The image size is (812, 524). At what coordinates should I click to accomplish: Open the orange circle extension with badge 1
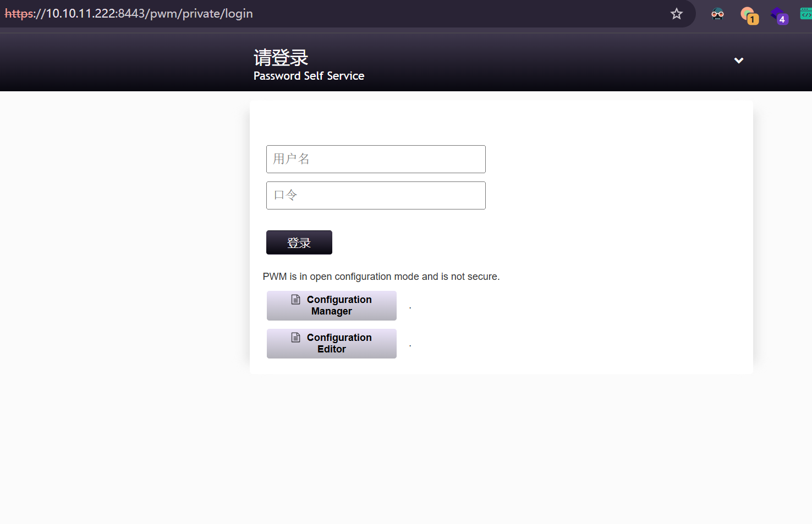[748, 15]
